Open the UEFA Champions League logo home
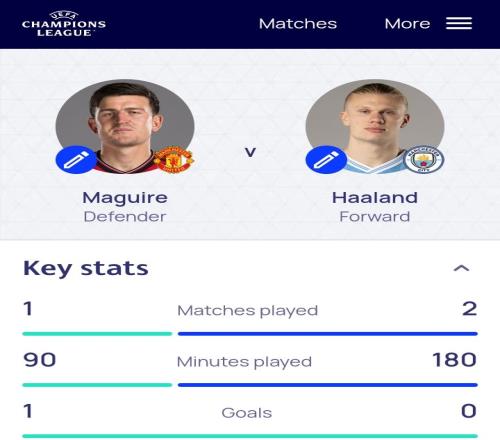This screenshot has width=500, height=440. click(64, 24)
